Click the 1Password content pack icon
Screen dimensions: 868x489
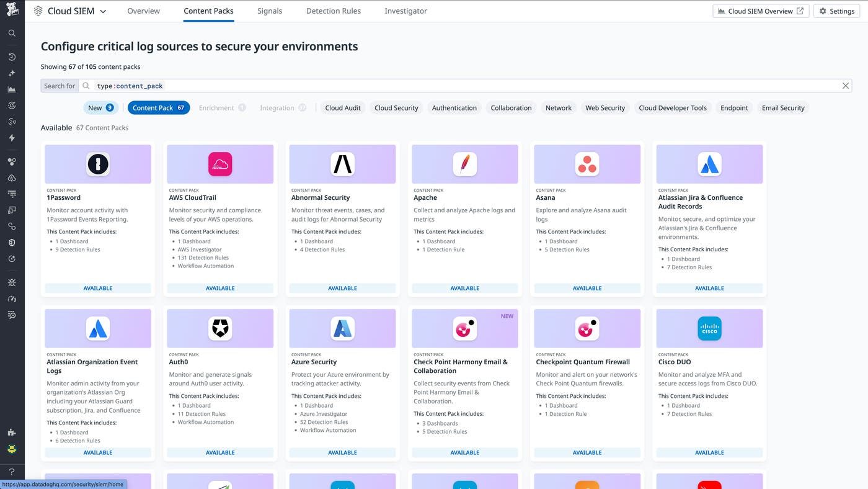(x=97, y=163)
